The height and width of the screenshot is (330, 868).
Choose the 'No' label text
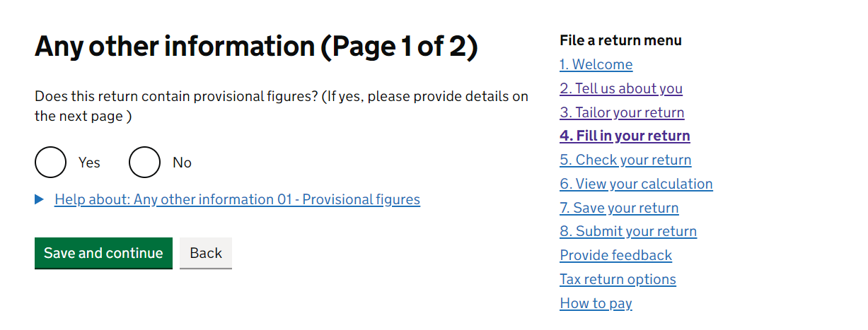click(x=182, y=163)
